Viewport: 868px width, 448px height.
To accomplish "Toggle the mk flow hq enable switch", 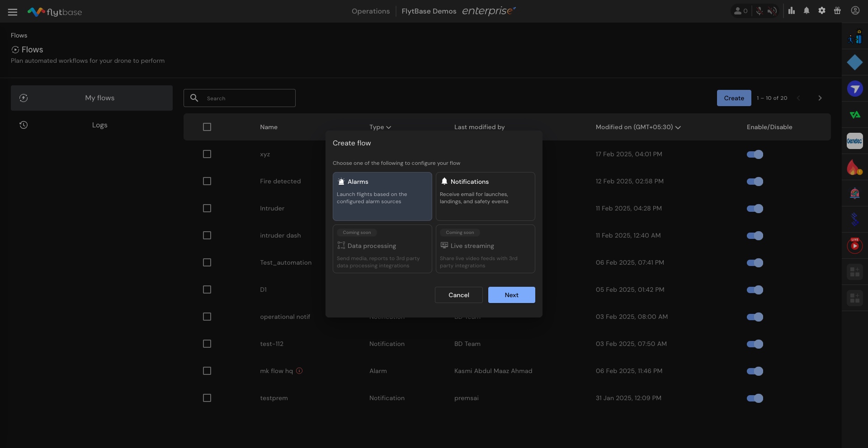I will click(755, 371).
